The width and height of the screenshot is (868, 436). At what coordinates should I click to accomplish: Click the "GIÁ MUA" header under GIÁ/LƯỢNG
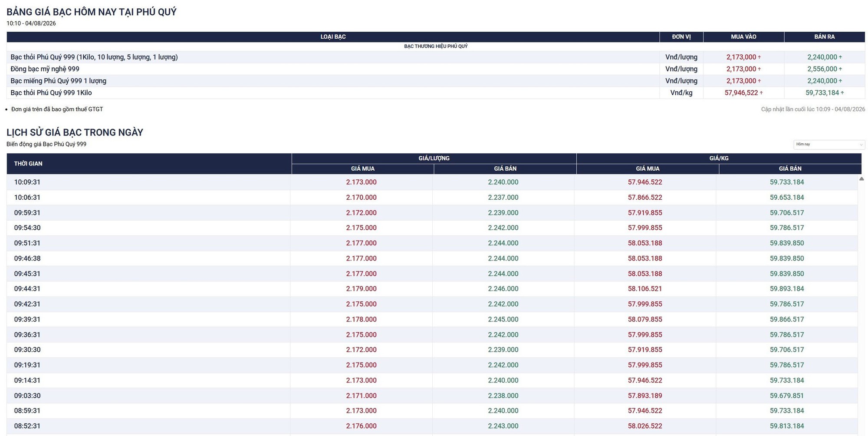click(363, 169)
